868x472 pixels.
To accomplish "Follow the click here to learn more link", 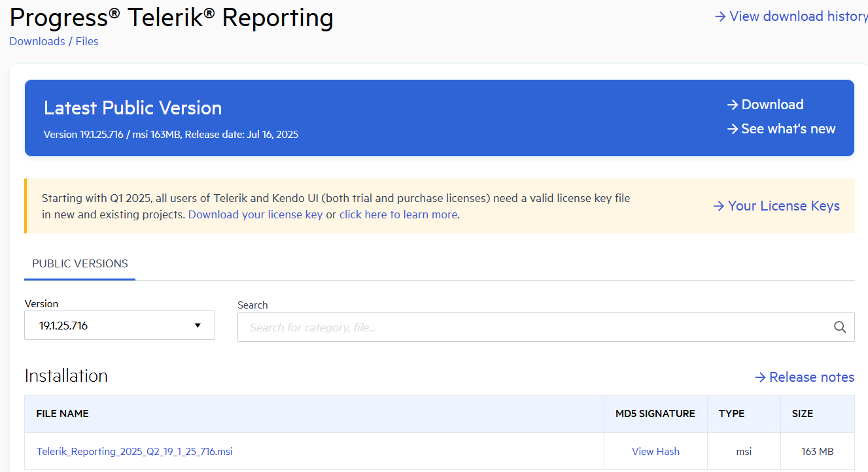I will click(x=398, y=214).
